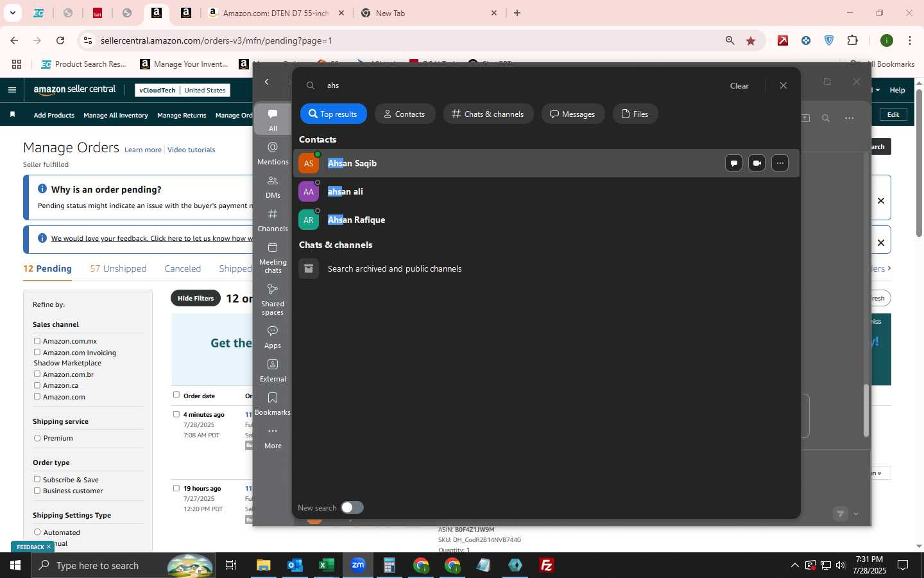Open Chrome's three-dot menu

(x=910, y=40)
